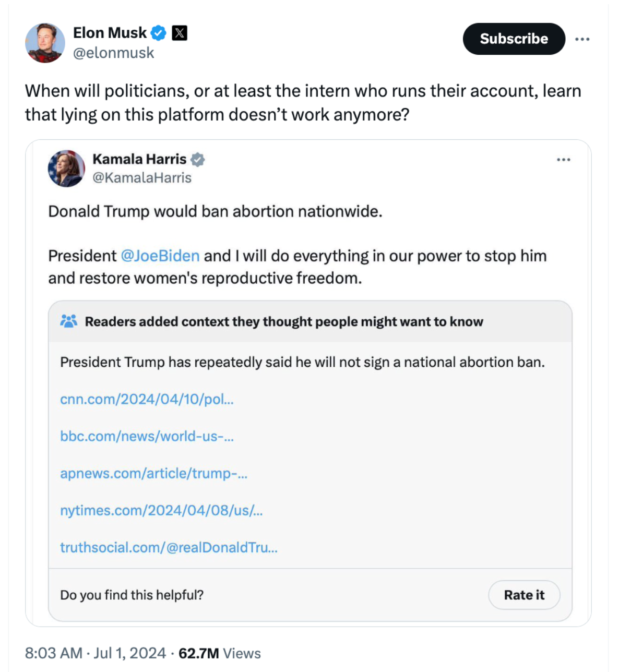Click the Rate it button
Viewport: 619px width, 672px height.
pyautogui.click(x=524, y=595)
